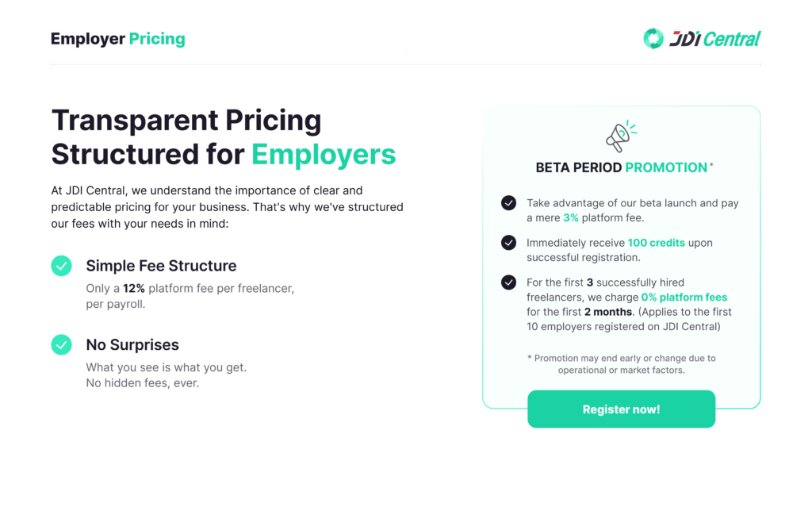812x507 pixels.
Task: Click the Employer Pricing page title
Action: pyautogui.click(x=117, y=38)
